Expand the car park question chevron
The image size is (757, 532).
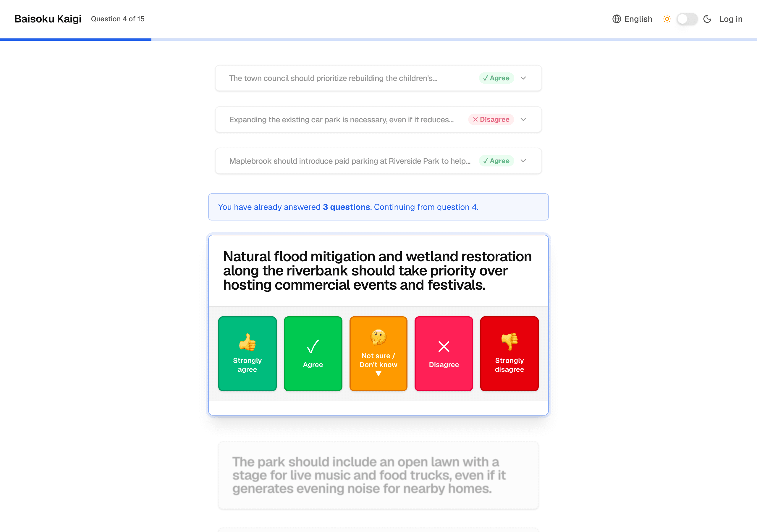tap(523, 119)
